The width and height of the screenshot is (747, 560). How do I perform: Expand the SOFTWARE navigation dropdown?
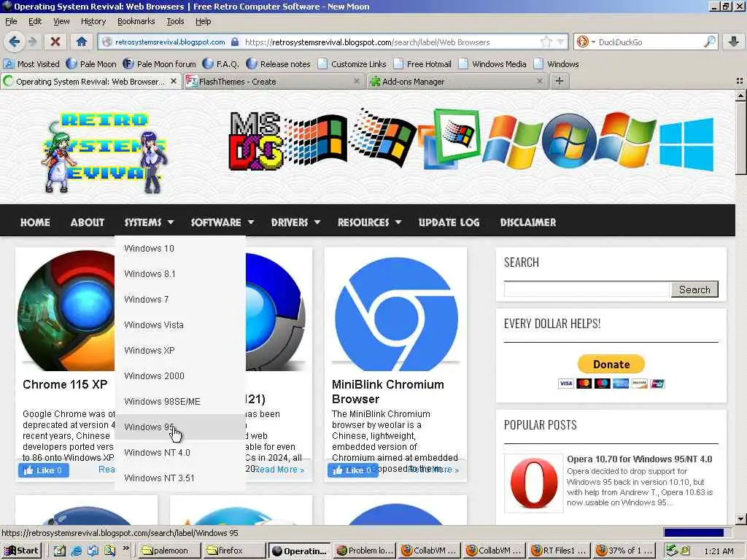[222, 222]
